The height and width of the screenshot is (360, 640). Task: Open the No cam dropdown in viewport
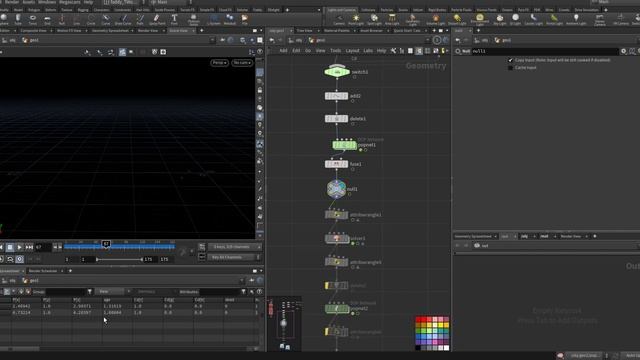point(242,62)
